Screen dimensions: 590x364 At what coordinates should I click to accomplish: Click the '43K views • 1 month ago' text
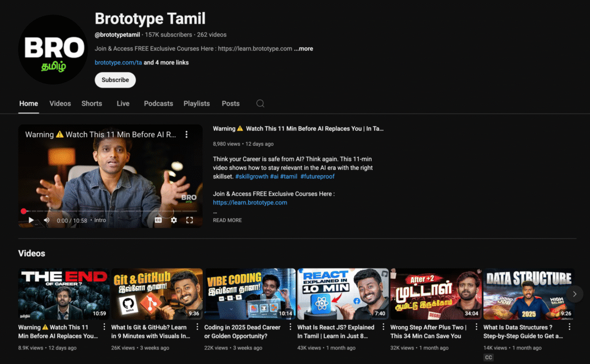pyautogui.click(x=326, y=348)
